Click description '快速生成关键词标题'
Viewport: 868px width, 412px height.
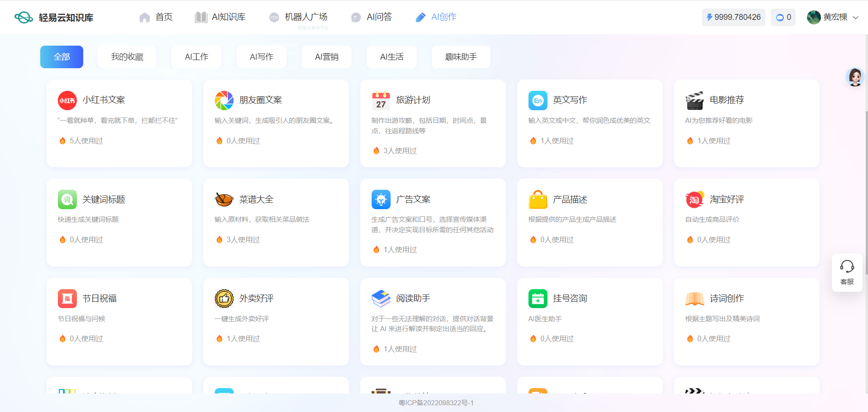coord(88,220)
